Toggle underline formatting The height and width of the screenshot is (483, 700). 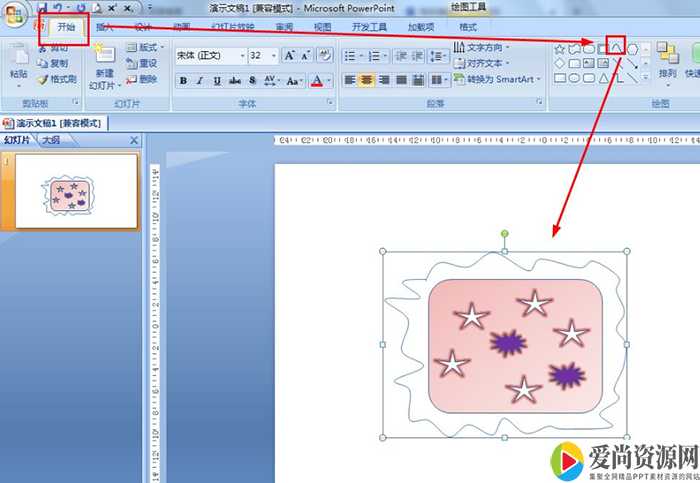pyautogui.click(x=217, y=80)
